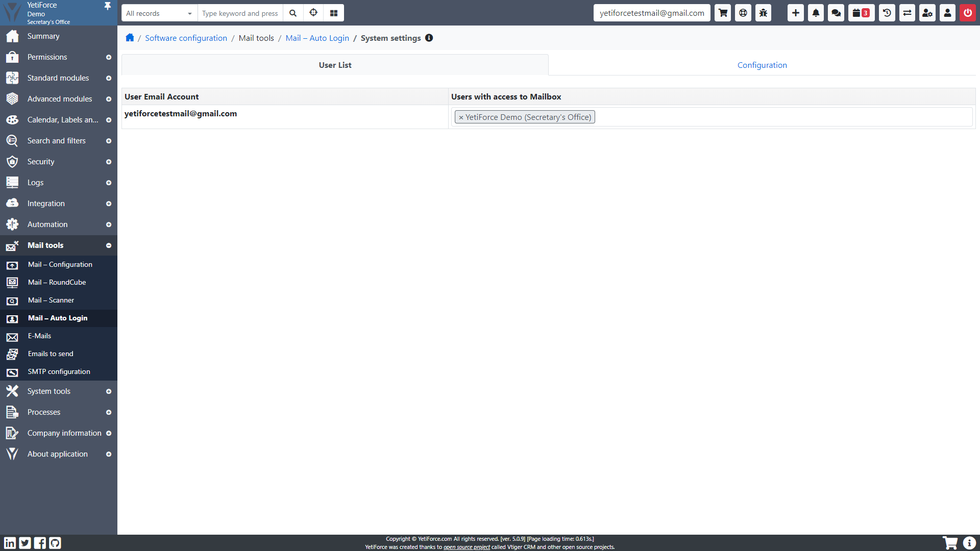
Task: Open the history clock icon
Action: coord(887,13)
